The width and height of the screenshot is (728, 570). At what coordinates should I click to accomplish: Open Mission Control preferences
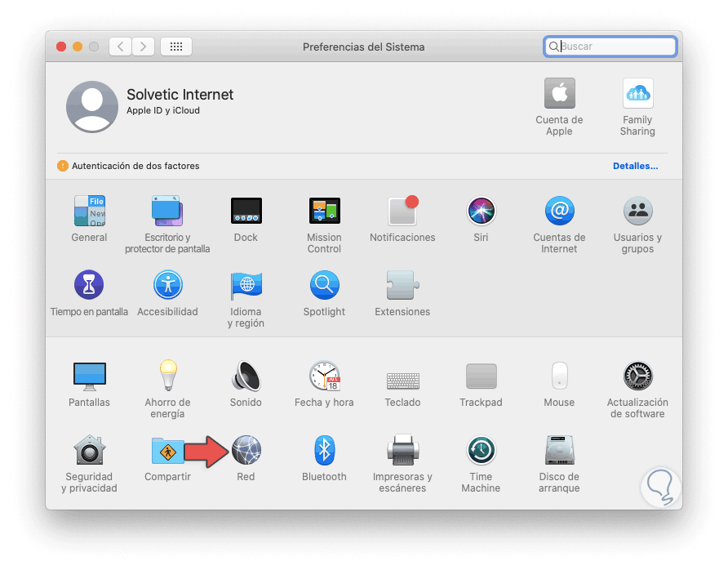pos(325,211)
